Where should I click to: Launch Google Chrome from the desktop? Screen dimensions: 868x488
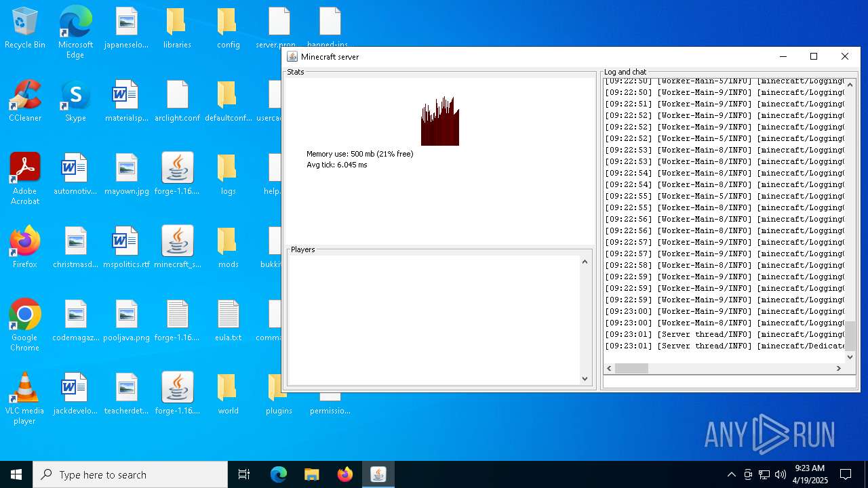tap(25, 325)
